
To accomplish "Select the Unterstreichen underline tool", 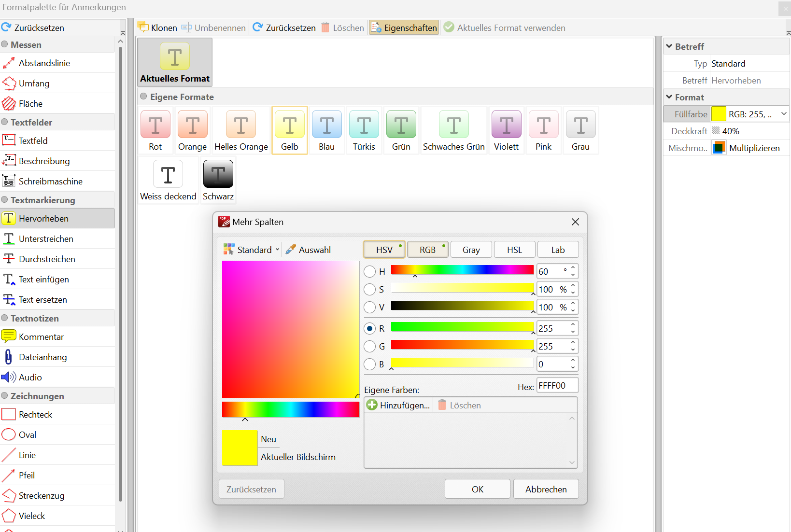I will click(57, 239).
